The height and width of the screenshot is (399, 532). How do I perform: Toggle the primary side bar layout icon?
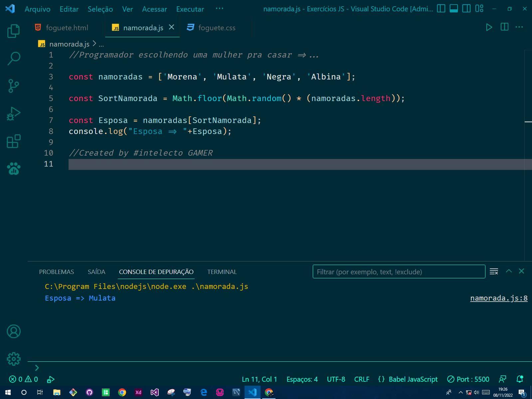(x=441, y=9)
